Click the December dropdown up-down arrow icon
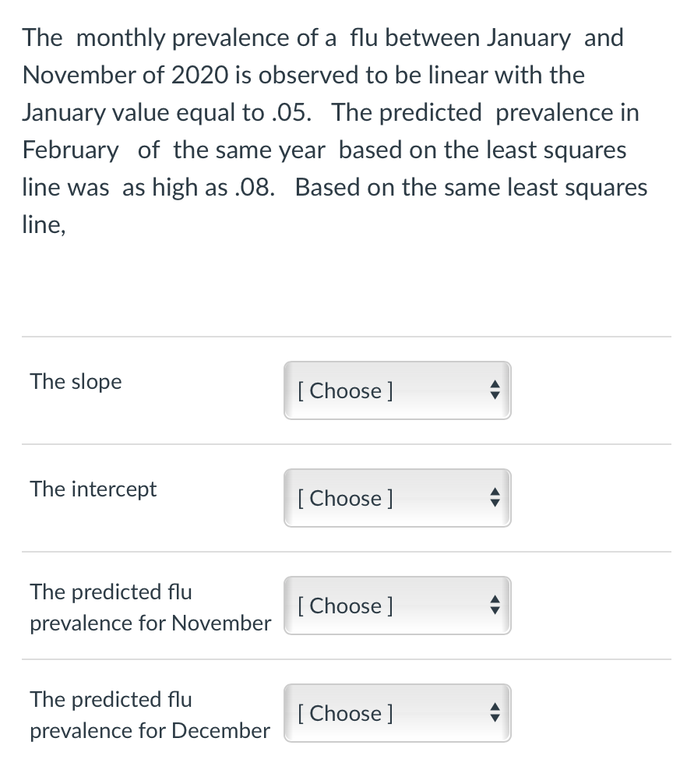The width and height of the screenshot is (687, 784). point(495,712)
